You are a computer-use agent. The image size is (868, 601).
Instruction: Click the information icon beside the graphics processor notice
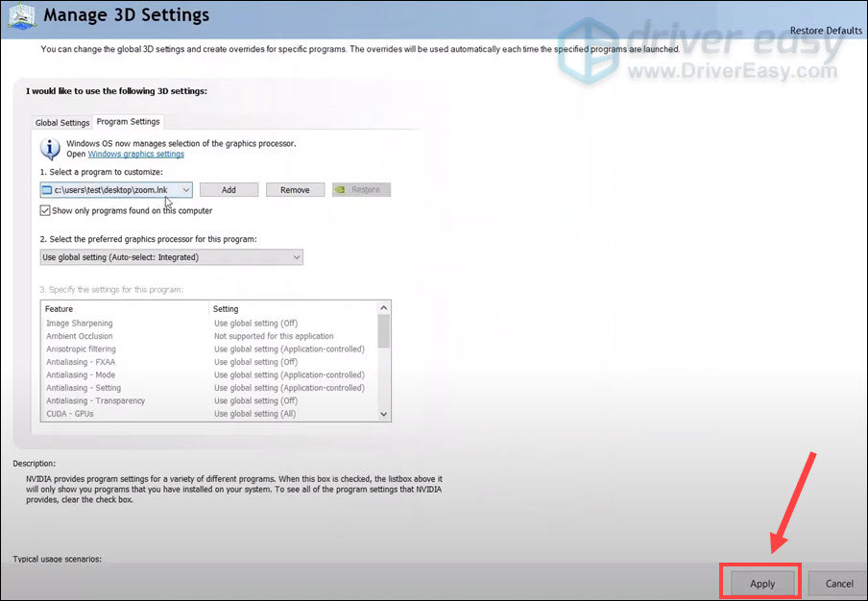click(x=50, y=146)
